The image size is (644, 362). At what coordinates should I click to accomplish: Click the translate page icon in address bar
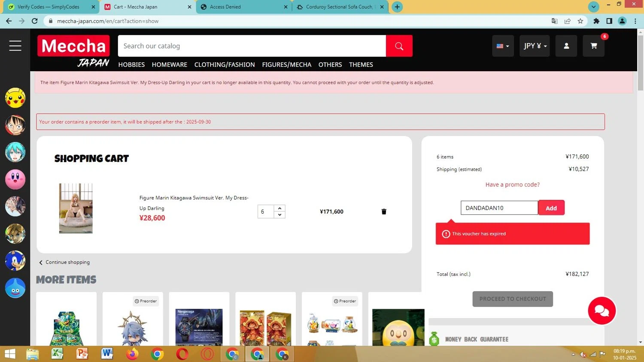click(555, 21)
